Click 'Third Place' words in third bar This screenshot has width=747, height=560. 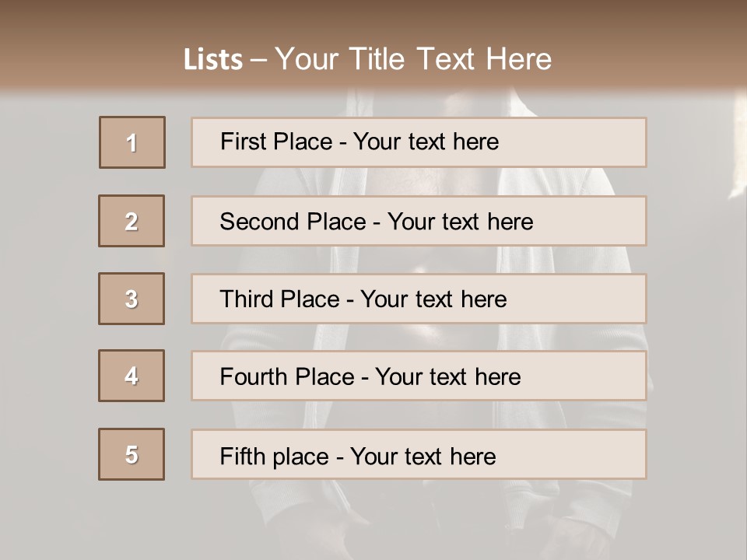(279, 299)
